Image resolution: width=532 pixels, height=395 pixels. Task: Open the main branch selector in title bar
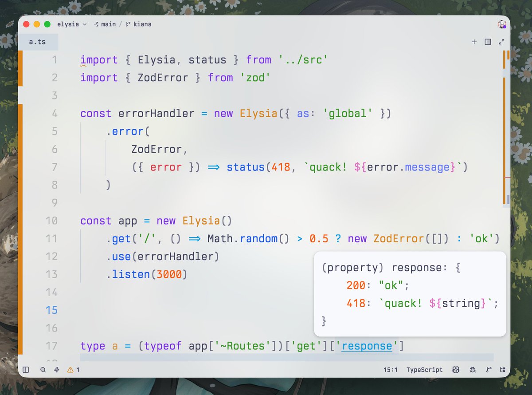coord(105,24)
